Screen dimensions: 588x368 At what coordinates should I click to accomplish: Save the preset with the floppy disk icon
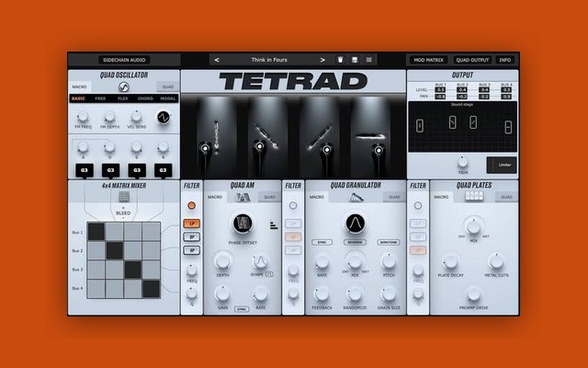(x=355, y=60)
